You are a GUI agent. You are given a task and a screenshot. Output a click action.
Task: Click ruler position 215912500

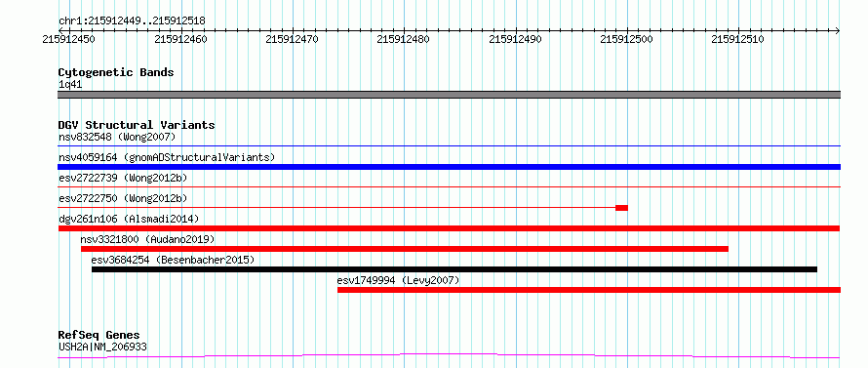(x=627, y=39)
